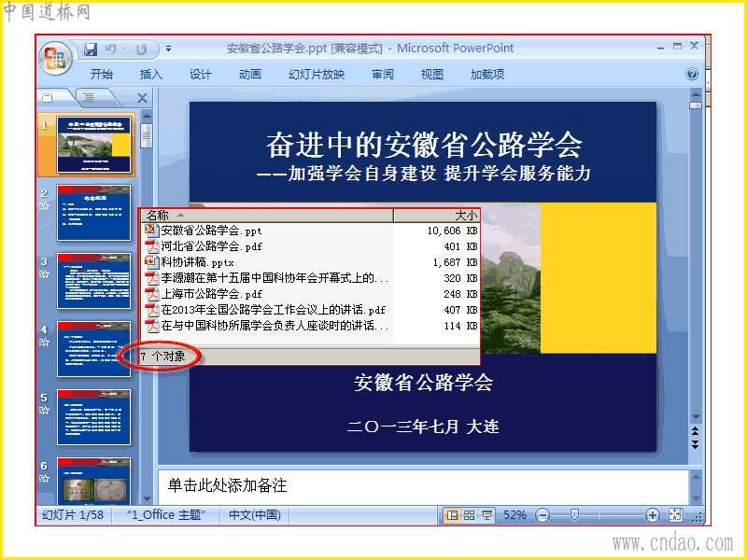The image size is (747, 560).
Task: Click the 52% zoom level button
Action: [x=514, y=515]
